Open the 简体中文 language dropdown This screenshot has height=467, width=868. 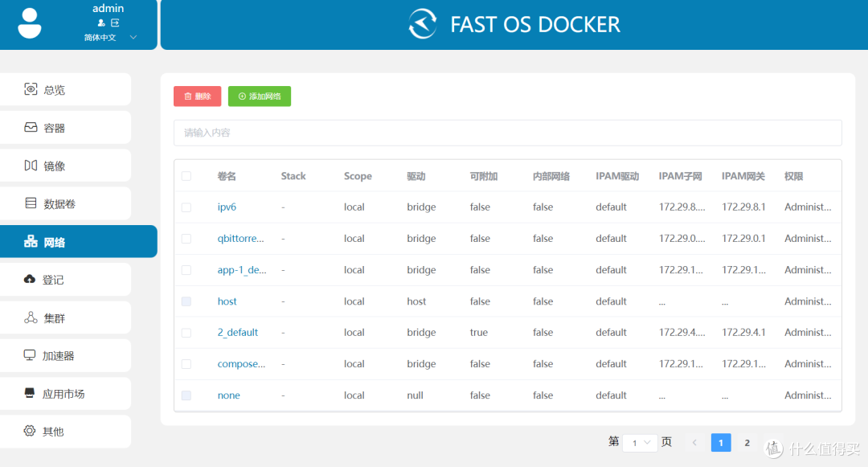click(100, 36)
